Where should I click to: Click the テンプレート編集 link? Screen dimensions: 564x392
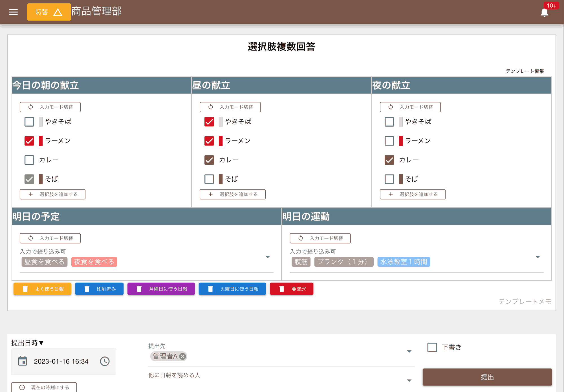(x=525, y=71)
